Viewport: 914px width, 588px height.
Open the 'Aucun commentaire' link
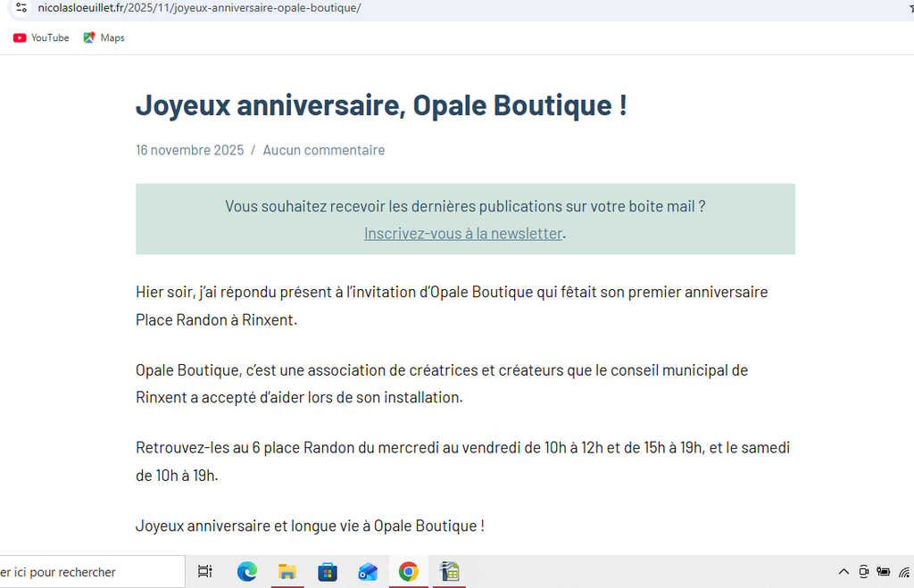tap(323, 150)
